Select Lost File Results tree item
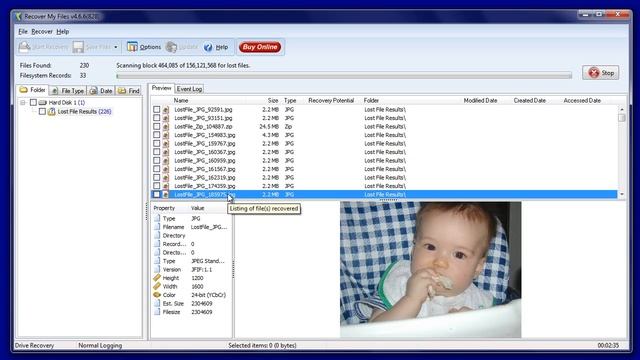Viewport: 640px width, 360px height. [84, 111]
